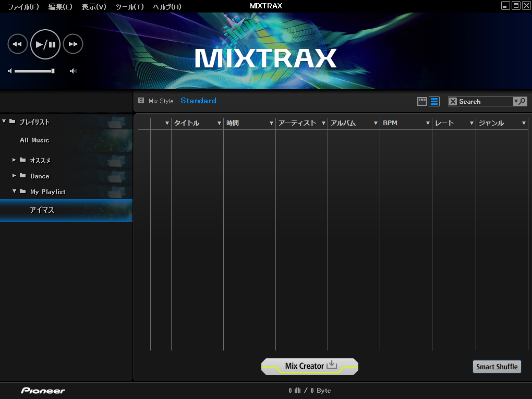This screenshot has height=399, width=532.
Task: Open the Mix Style dropdown arrow
Action: click(141, 101)
